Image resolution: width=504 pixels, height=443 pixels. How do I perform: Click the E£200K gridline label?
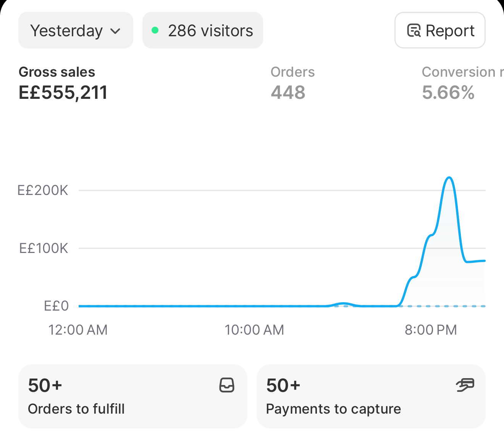tap(43, 190)
